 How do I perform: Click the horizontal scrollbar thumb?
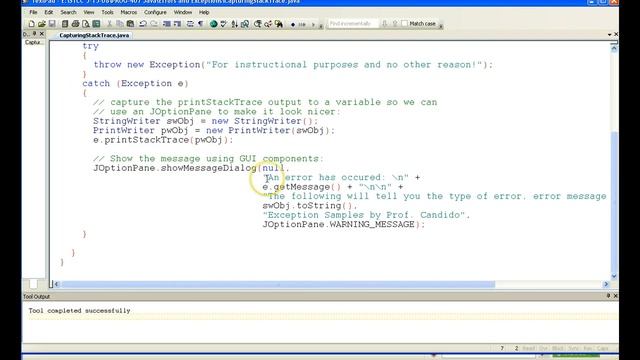tap(278, 284)
